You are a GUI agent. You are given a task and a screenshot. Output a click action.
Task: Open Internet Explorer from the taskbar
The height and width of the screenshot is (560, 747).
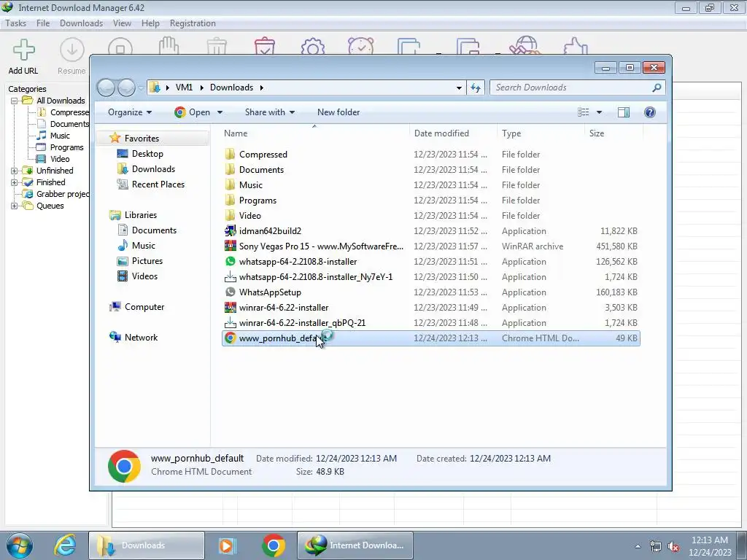tap(65, 545)
